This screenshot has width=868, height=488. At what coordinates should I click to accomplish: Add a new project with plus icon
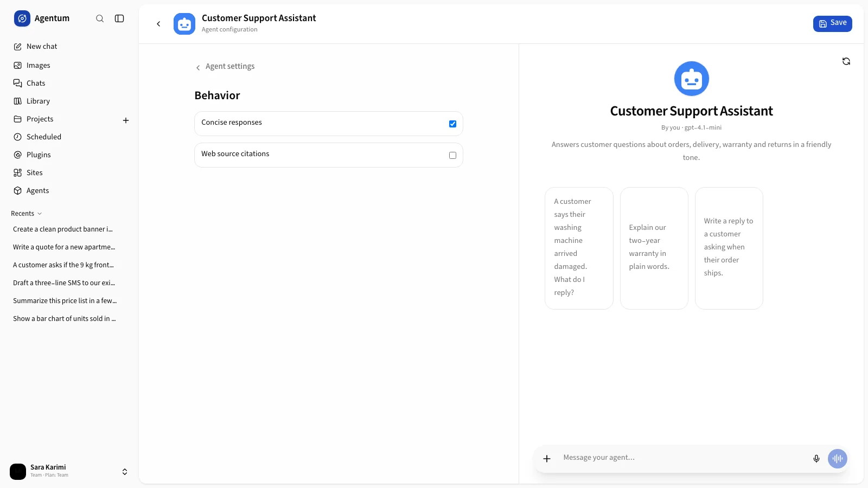coord(126,120)
